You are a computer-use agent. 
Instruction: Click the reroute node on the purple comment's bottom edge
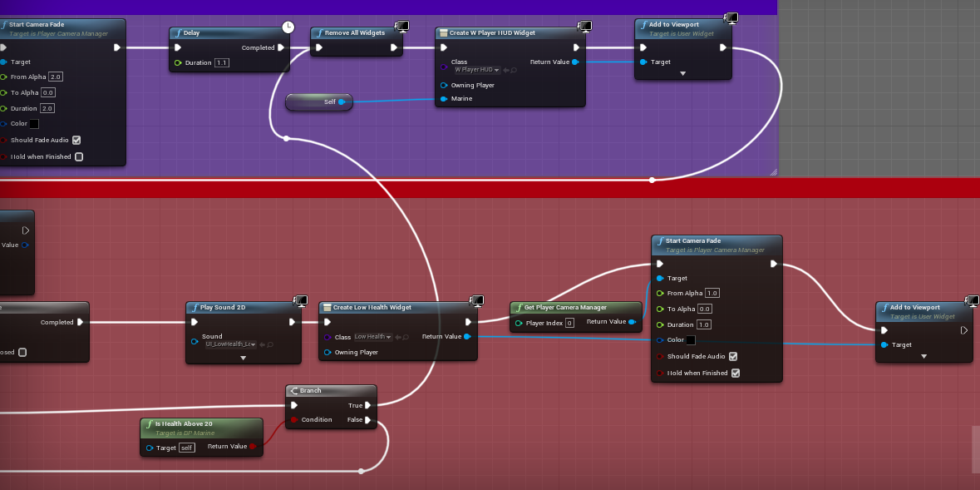pos(652,181)
